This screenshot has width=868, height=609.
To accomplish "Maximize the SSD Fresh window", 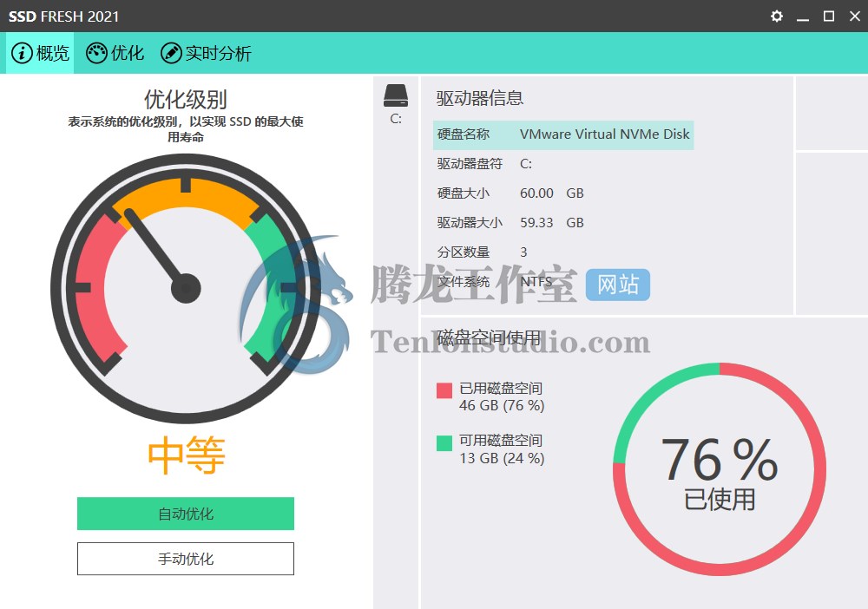I will 829,16.
